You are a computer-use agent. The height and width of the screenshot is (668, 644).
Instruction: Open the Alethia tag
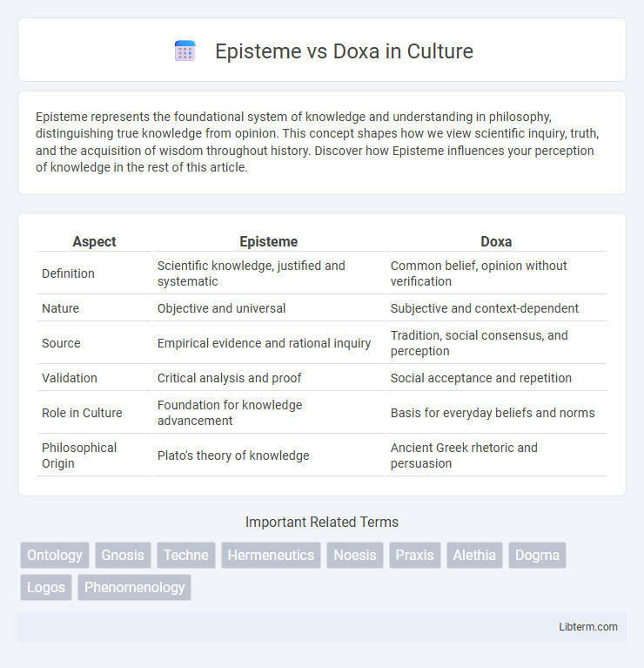click(474, 555)
